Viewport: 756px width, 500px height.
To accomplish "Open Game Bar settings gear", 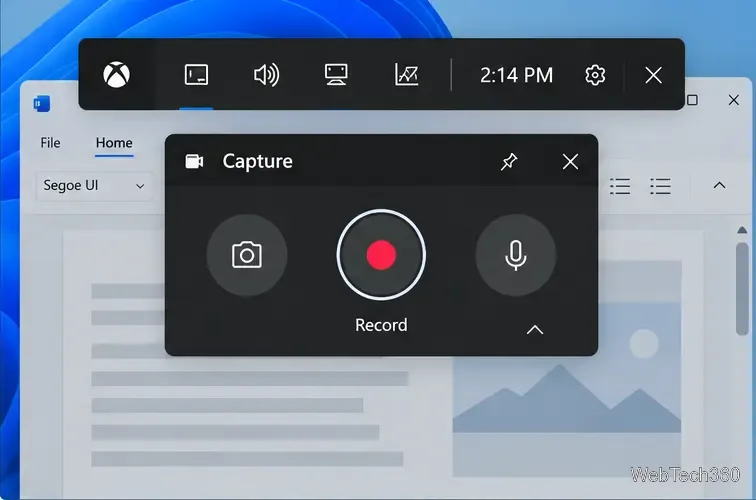I will (595, 75).
